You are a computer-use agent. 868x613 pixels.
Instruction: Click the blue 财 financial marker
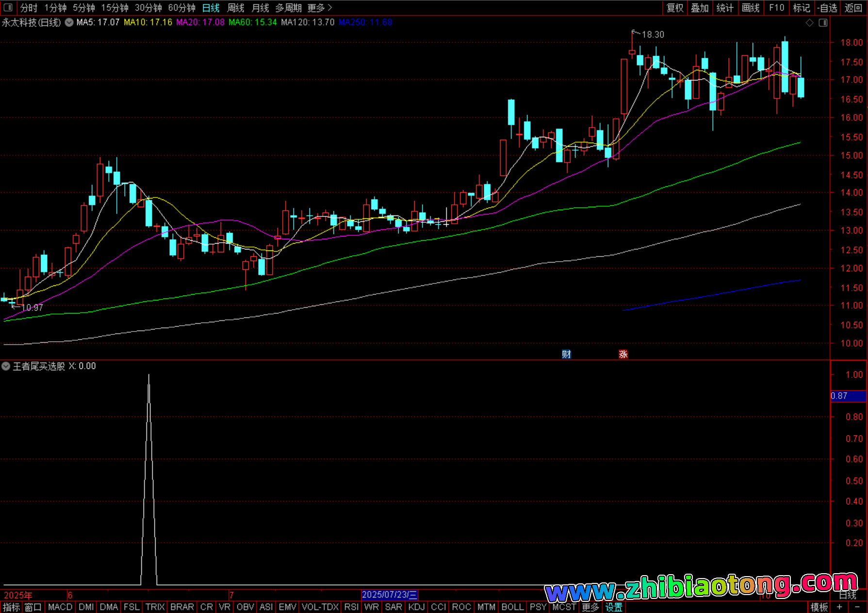pos(566,354)
